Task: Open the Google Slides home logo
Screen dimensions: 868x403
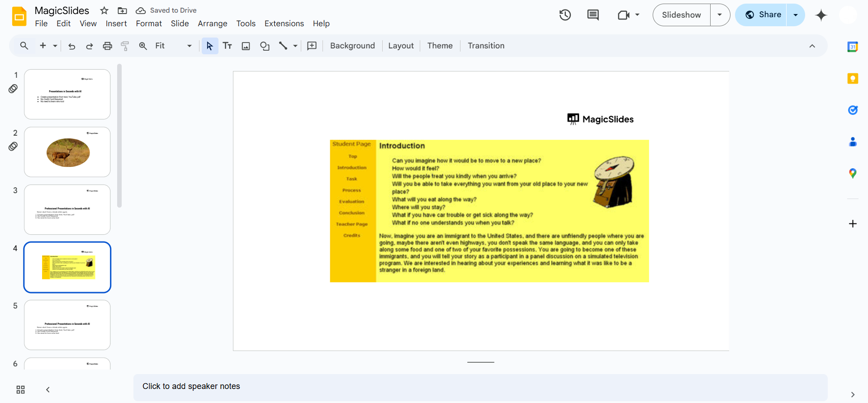Action: pyautogui.click(x=19, y=16)
